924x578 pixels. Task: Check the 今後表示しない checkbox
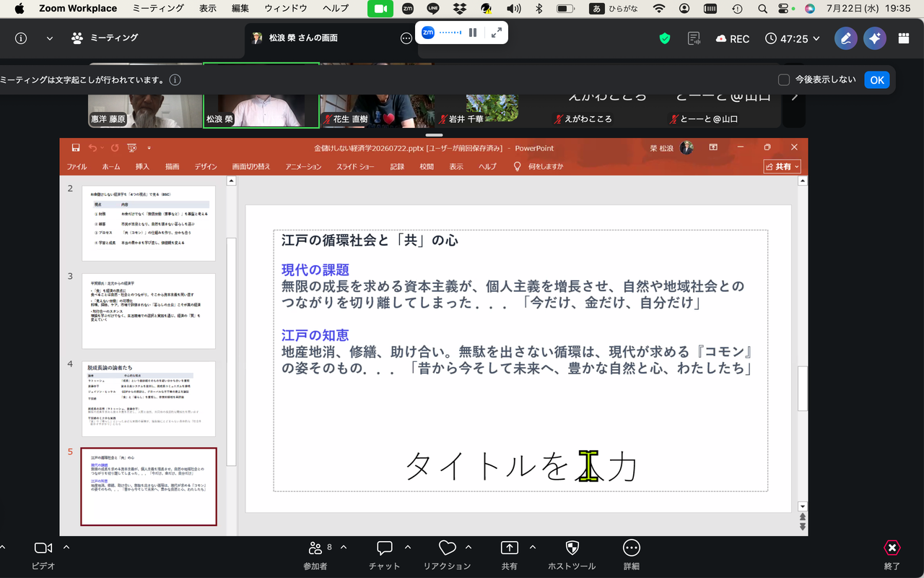(x=784, y=80)
